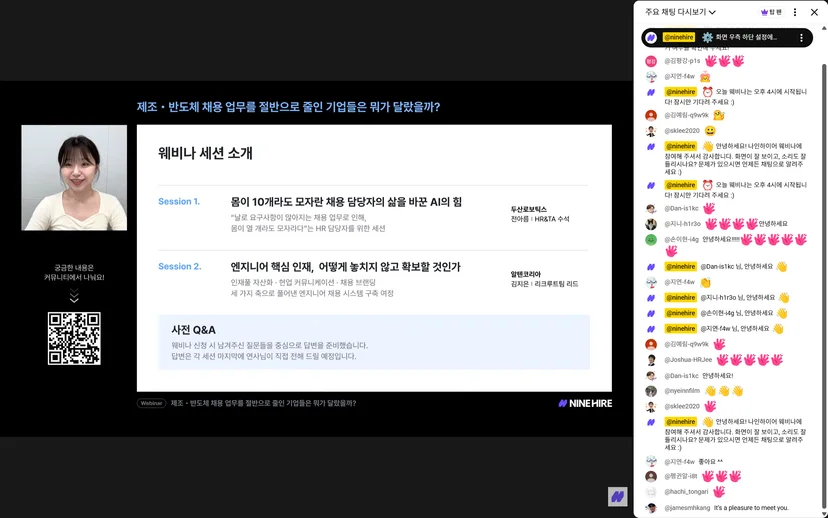The image size is (828, 518).
Task: Click message 'It's a pleasure to meet you.'
Action: [751, 508]
